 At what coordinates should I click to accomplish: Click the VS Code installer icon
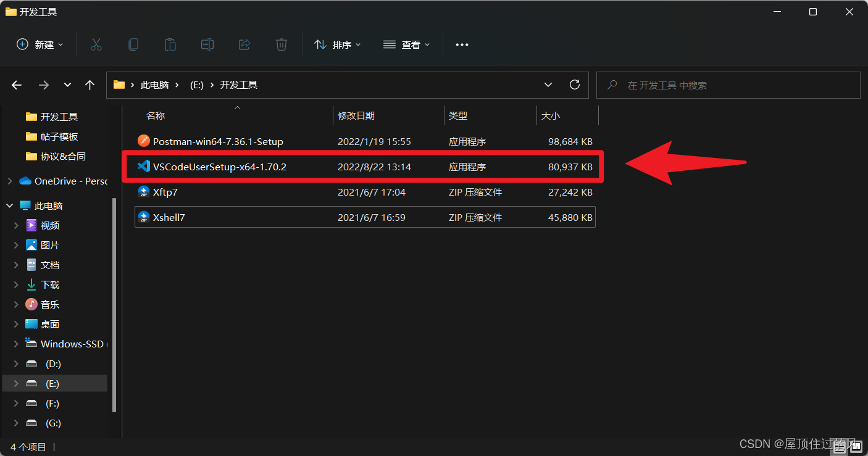[144, 167]
